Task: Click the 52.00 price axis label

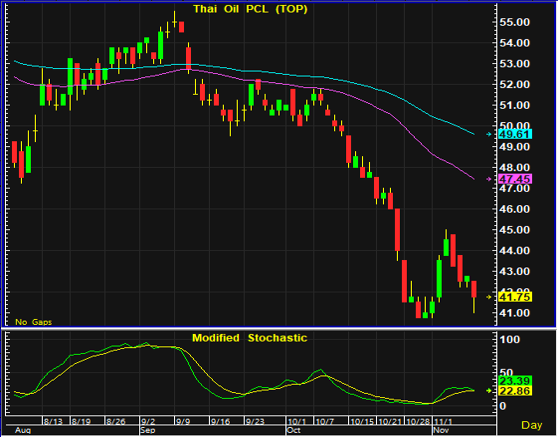Action: pos(515,84)
